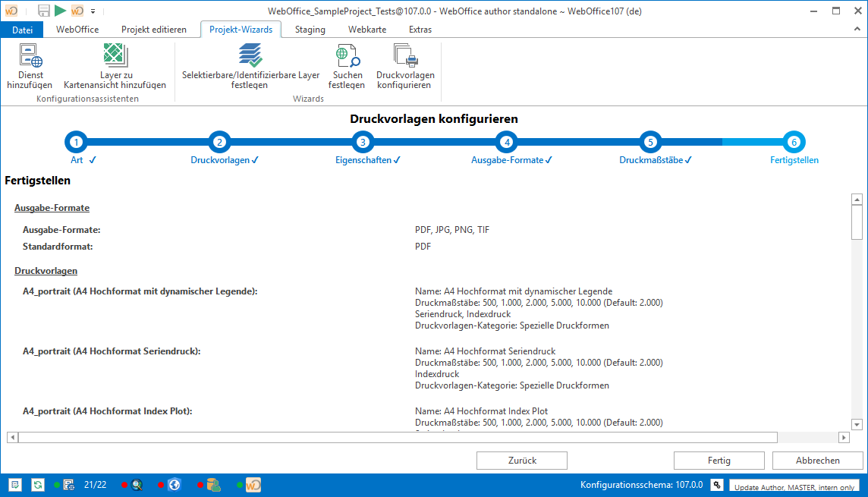Expand the quick access toolbar customization arrow
The height and width of the screenshot is (497, 868).
pos(93,11)
